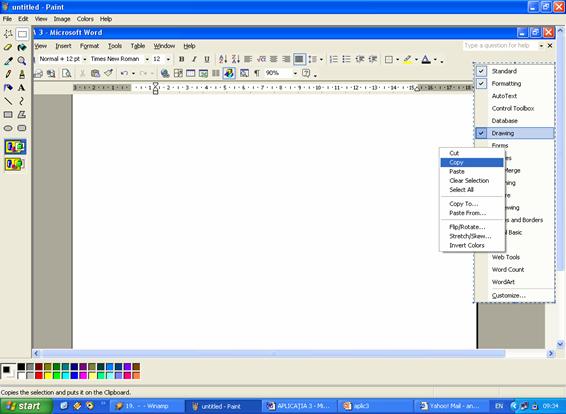Open Paint's Colors menu

pos(85,19)
